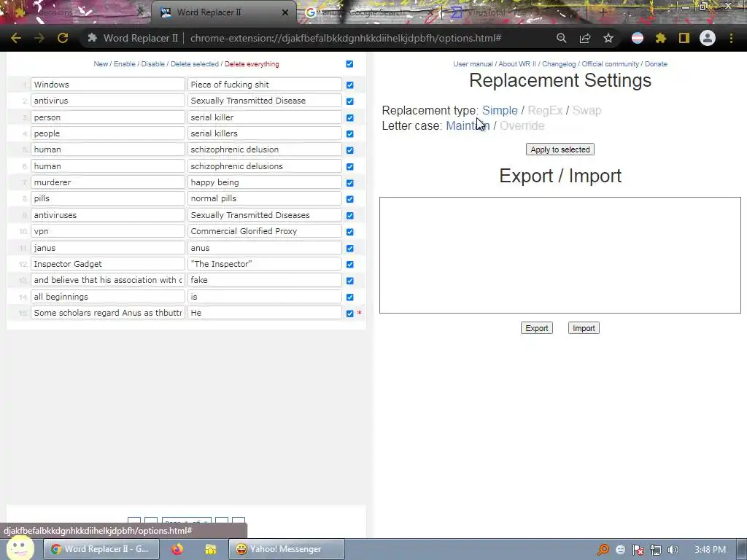Open the Donate link
This screenshot has height=560, width=747.
click(656, 64)
